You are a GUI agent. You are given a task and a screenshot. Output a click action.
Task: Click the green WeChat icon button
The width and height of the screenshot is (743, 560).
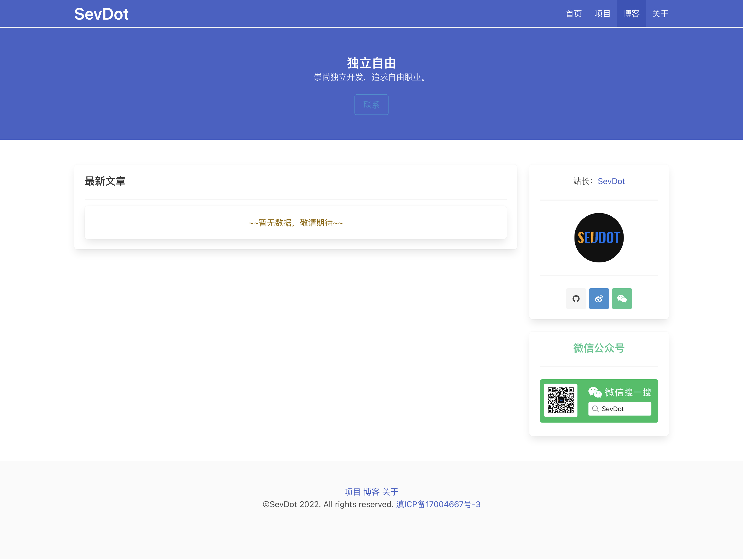622,299
